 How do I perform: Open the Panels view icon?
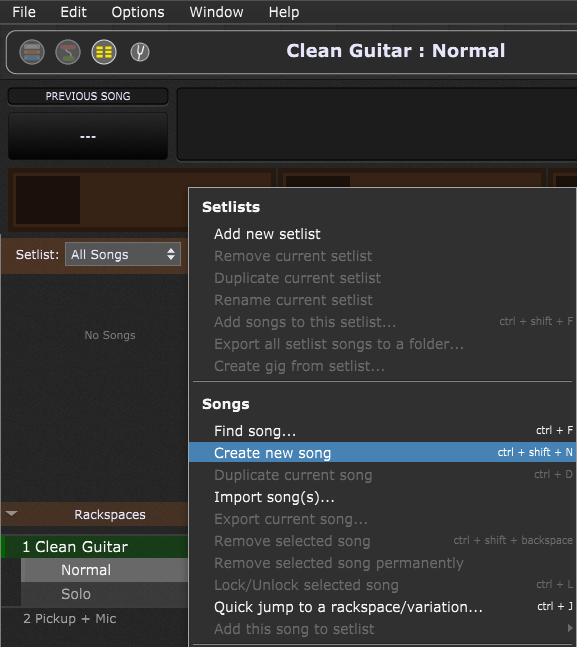32,52
